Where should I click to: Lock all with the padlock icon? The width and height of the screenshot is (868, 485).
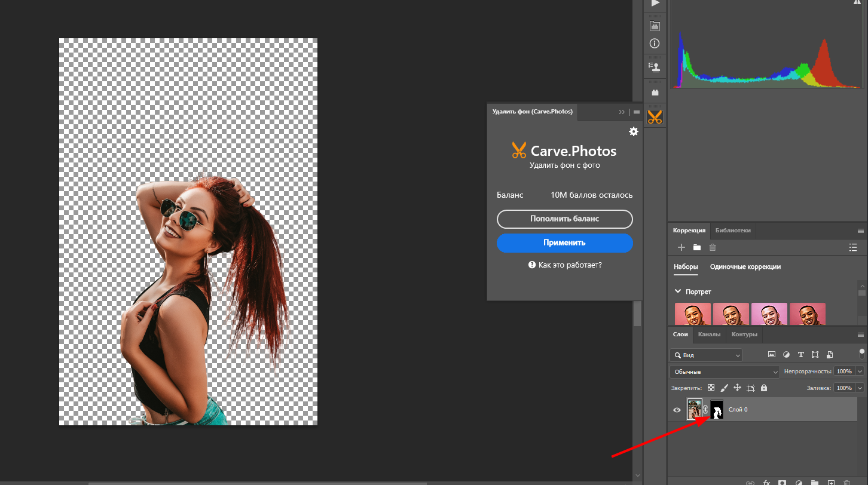[763, 388]
